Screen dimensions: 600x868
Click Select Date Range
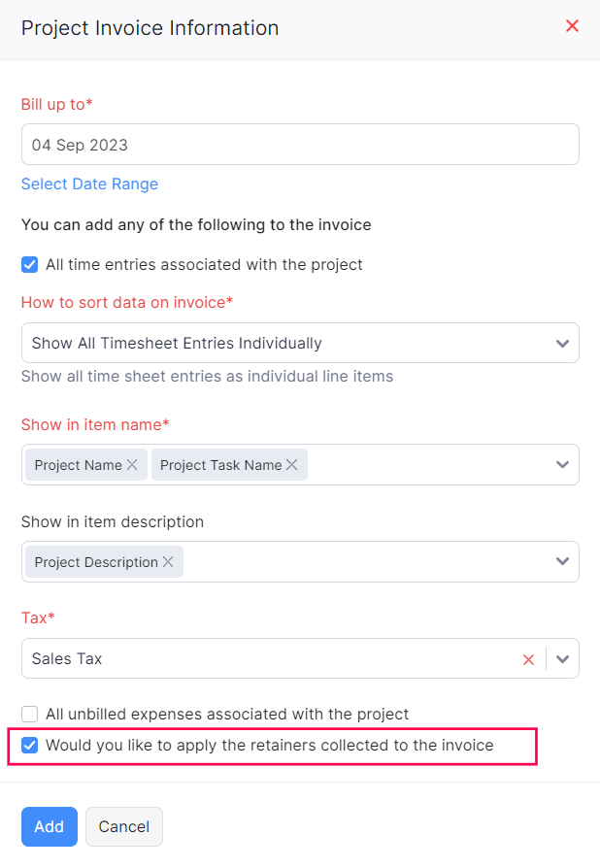[x=89, y=184]
